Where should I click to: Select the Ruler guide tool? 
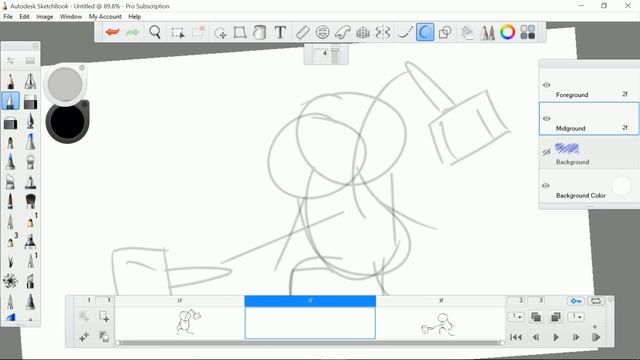302,32
